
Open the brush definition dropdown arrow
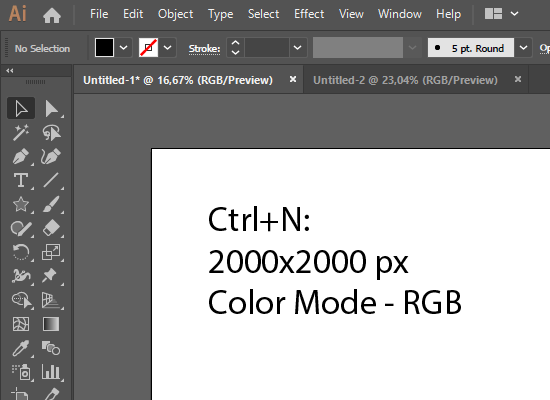coord(523,47)
